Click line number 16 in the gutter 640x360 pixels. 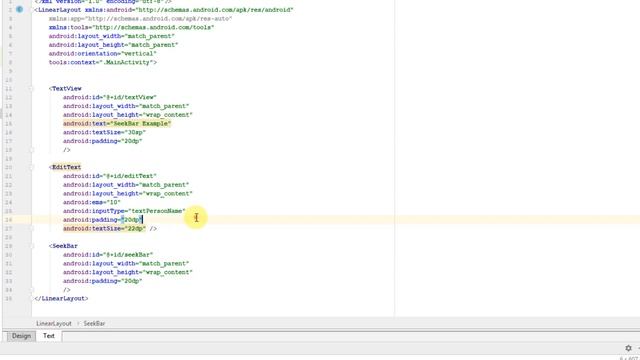pos(9,133)
